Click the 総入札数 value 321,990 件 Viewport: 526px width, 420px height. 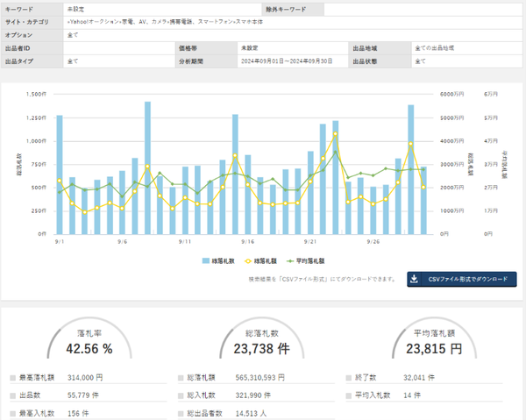click(x=253, y=395)
